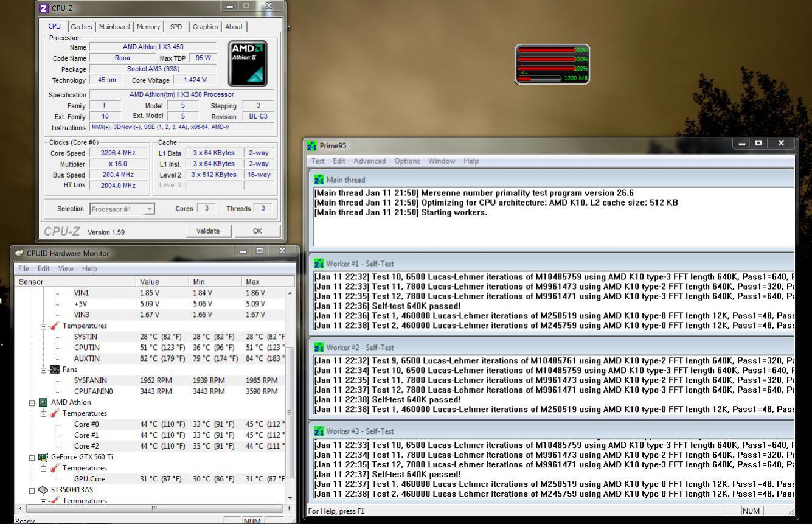The height and width of the screenshot is (524, 812).
Task: Click the Worker #2 Self-Test window icon
Action: (319, 347)
